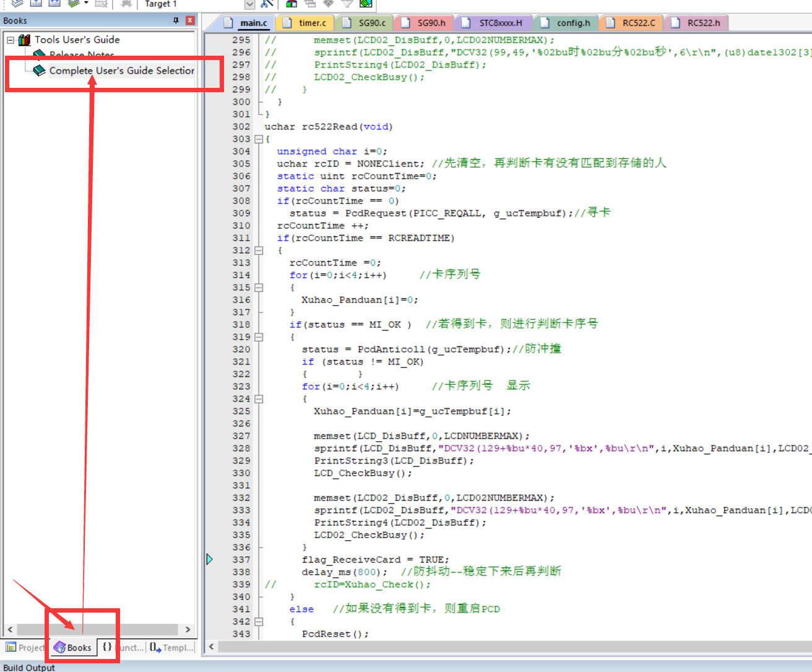Viewport: 812px width, 672px height.
Task: Open the RC522.h editor tab
Action: coord(697,23)
